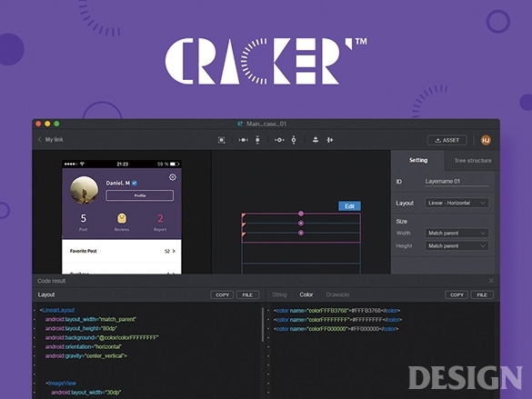The width and height of the screenshot is (532, 399).
Task: Click the layout_height 80dp line
Action: (x=81, y=328)
